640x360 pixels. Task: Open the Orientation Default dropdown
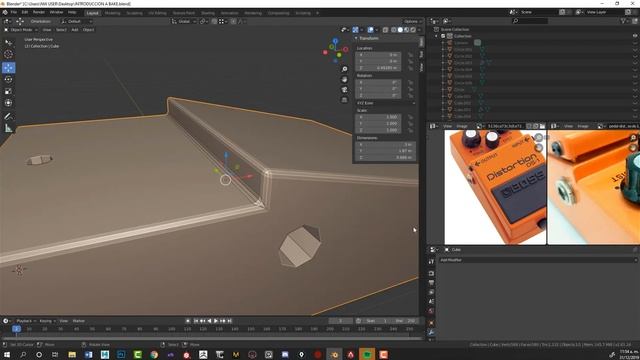[x=76, y=21]
